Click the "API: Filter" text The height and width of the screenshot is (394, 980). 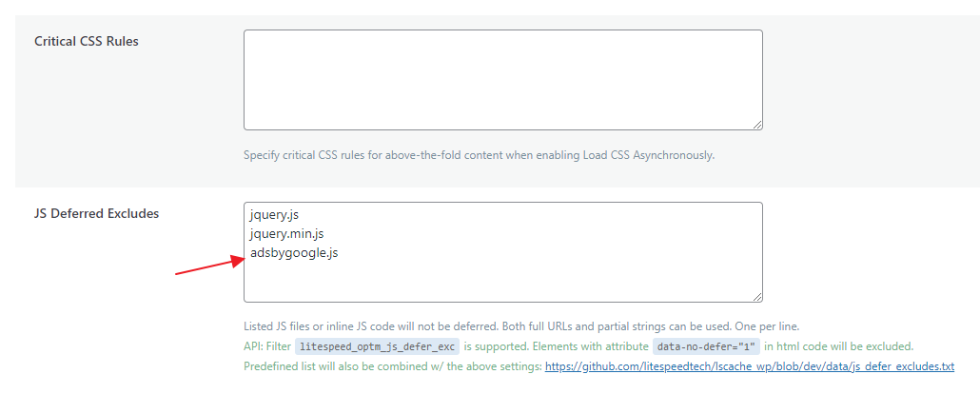266,346
